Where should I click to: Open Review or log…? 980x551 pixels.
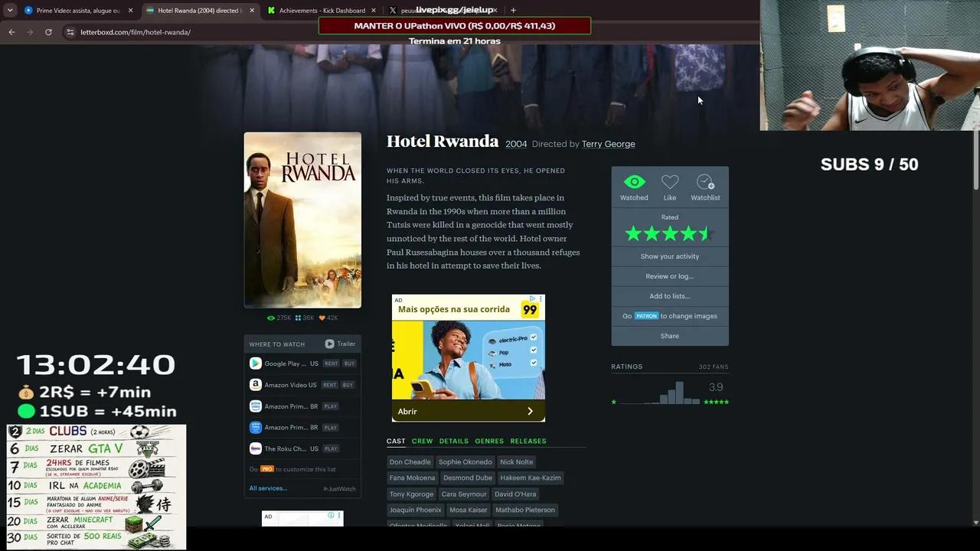pyautogui.click(x=670, y=276)
